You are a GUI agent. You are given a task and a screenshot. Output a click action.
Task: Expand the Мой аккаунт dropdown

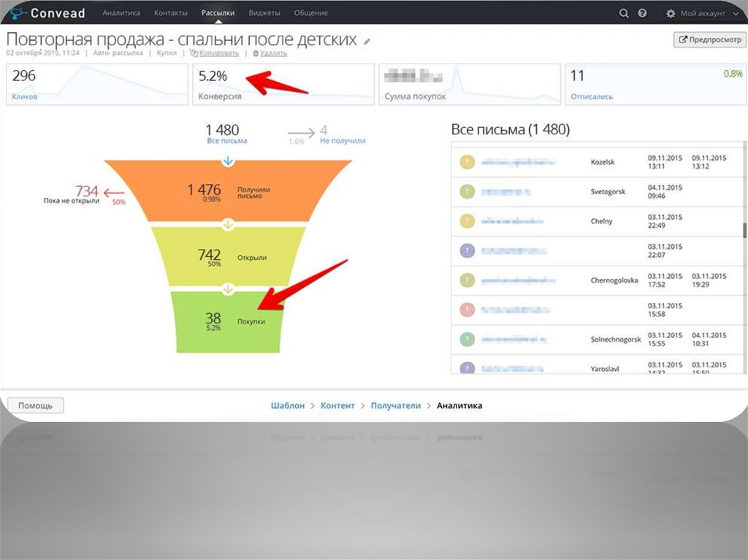704,13
